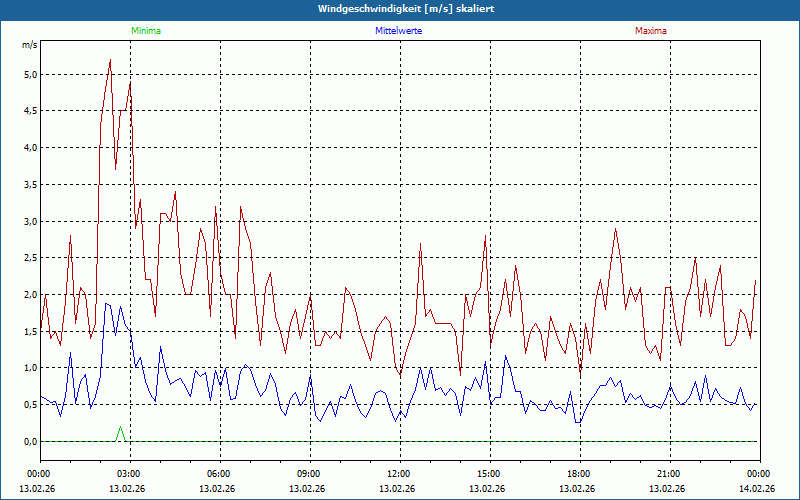
Task: Click the 12:00 time axis label
Action: [x=398, y=474]
